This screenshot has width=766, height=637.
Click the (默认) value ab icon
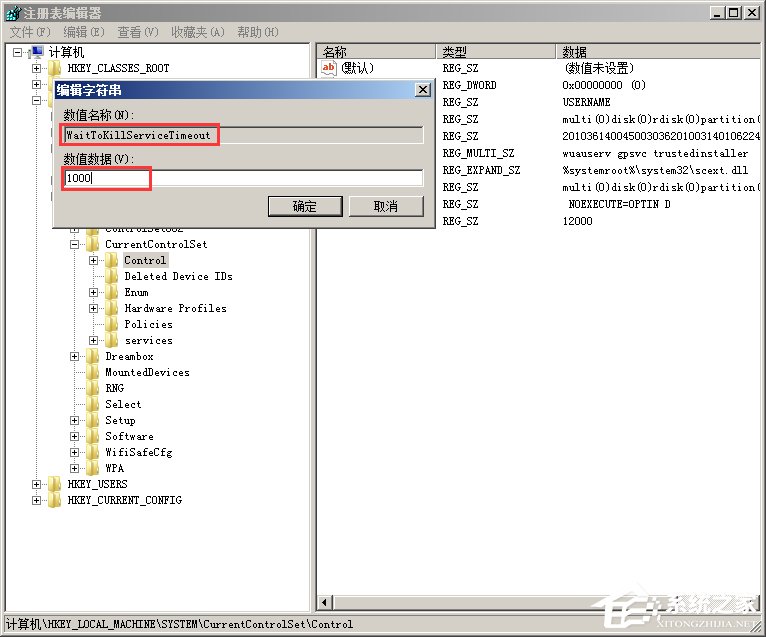pyautogui.click(x=329, y=68)
